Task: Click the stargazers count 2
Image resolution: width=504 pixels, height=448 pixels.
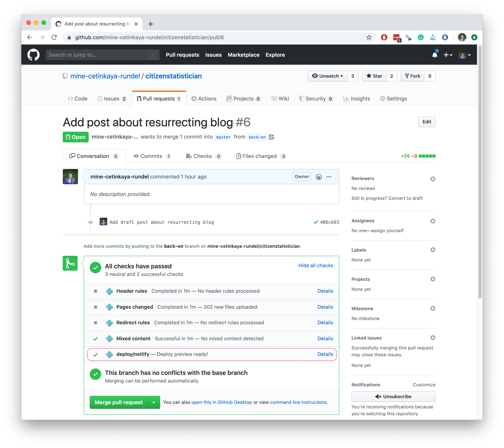Action: [x=392, y=76]
